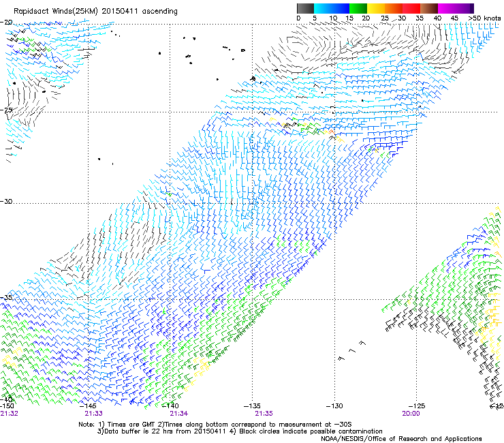Click the "-130" longitude label
The image size is (504, 443).
point(334,406)
